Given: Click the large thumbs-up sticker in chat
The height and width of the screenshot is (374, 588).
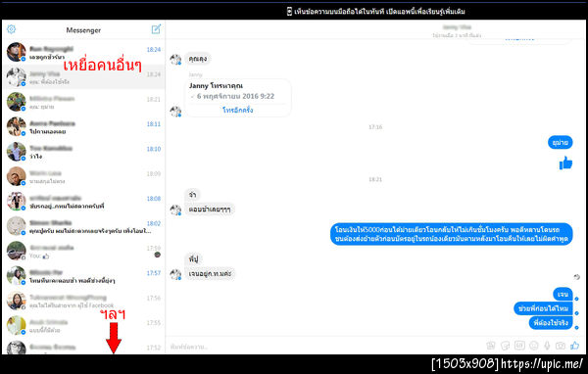Looking at the screenshot, I should tap(565, 164).
